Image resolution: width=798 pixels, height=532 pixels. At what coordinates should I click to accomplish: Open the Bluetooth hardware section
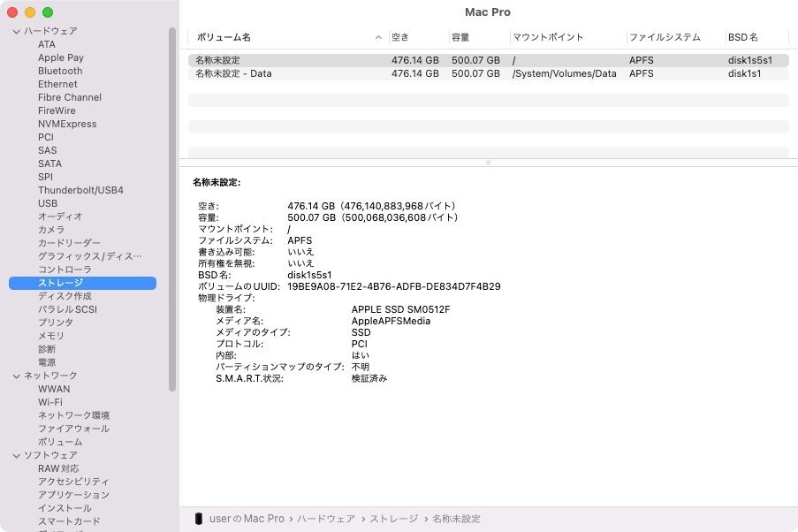click(x=59, y=71)
